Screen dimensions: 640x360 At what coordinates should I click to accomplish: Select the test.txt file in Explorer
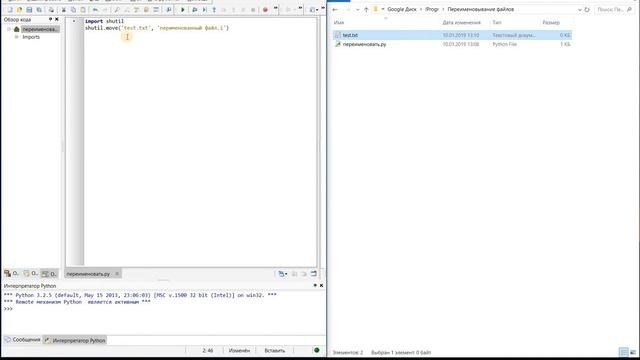[x=452, y=35]
